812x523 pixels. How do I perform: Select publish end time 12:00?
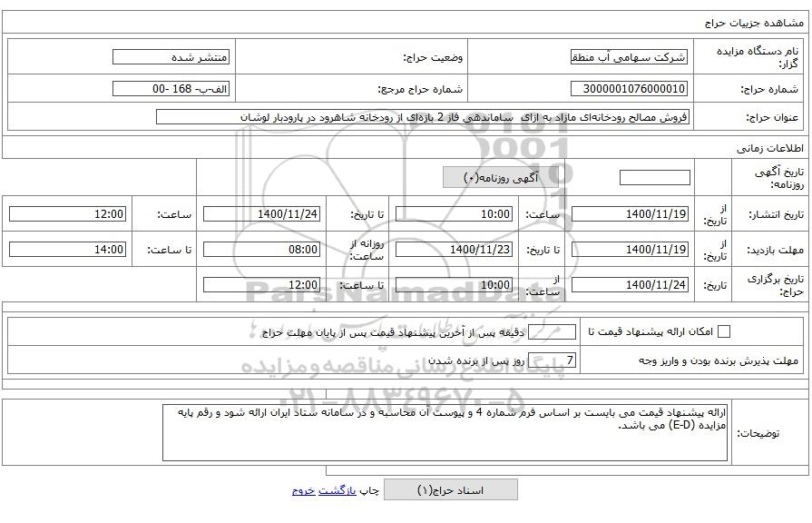[67, 214]
